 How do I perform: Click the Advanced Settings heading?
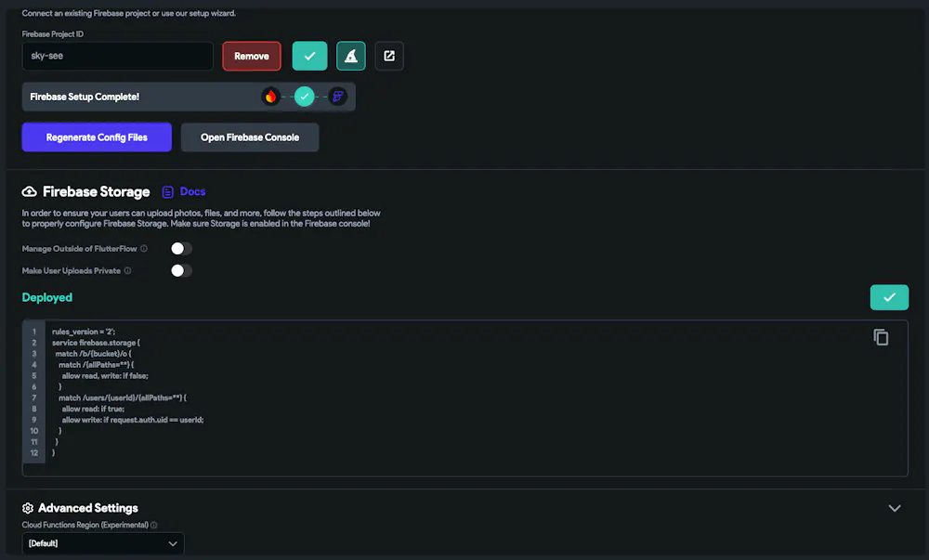[87, 508]
